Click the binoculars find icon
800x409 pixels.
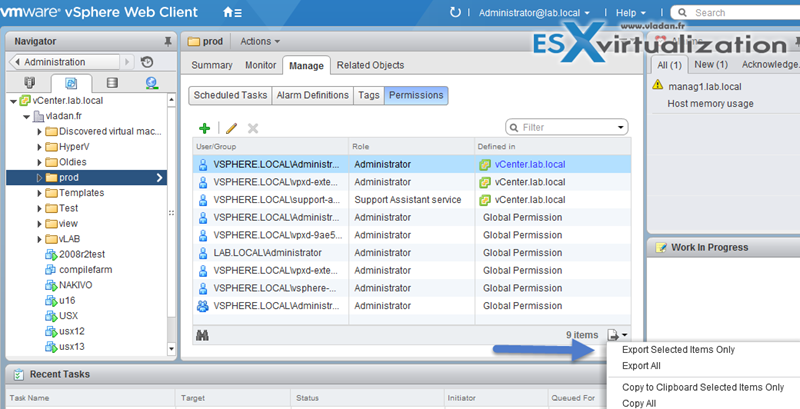[x=203, y=335]
